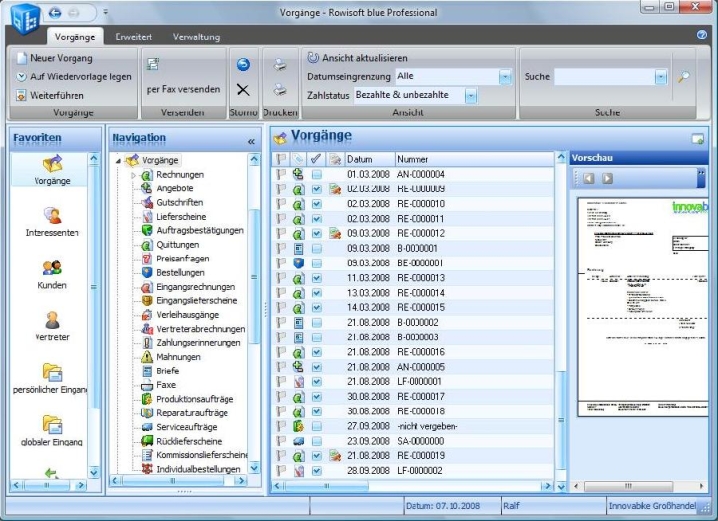Switch to the Erweitert ribbon tab
This screenshot has height=521, width=718.
tap(133, 37)
